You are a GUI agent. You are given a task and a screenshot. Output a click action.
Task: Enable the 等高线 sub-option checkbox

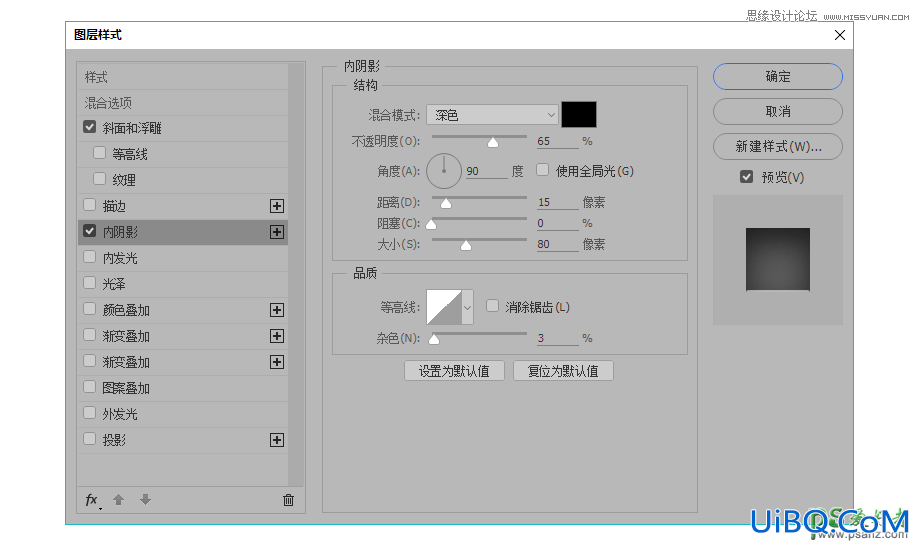tap(99, 153)
